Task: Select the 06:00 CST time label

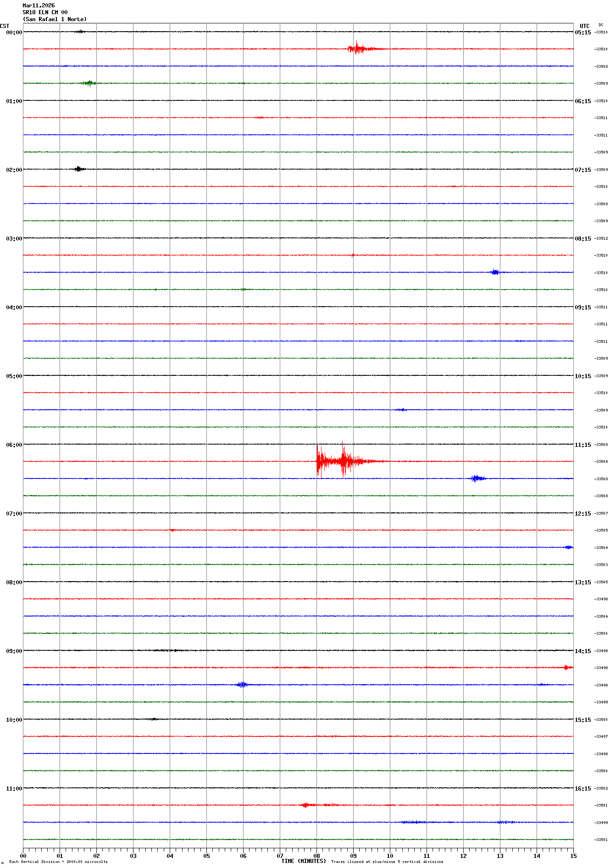Action: pos(14,445)
